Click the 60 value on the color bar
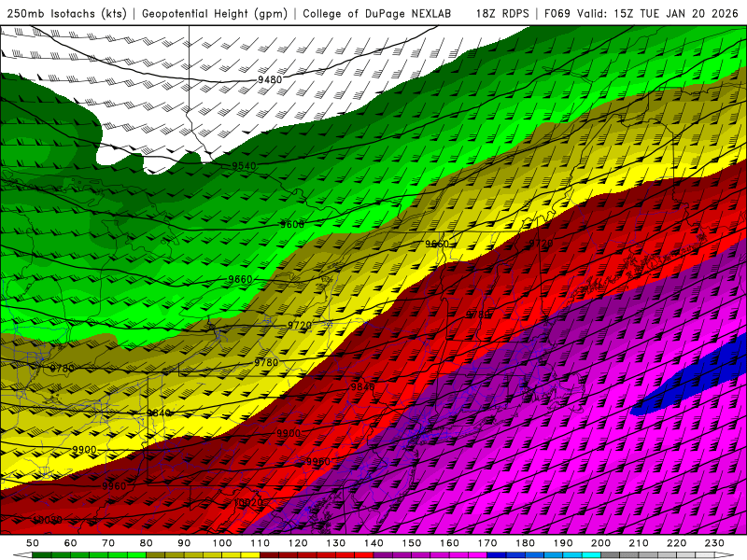Image resolution: width=747 pixels, height=560 pixels. (x=70, y=543)
